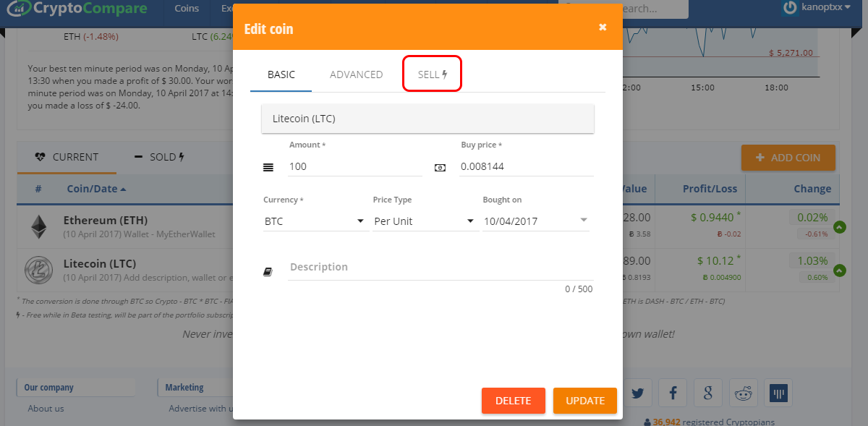Click the Litecoin change value 1.03%

pos(812,261)
